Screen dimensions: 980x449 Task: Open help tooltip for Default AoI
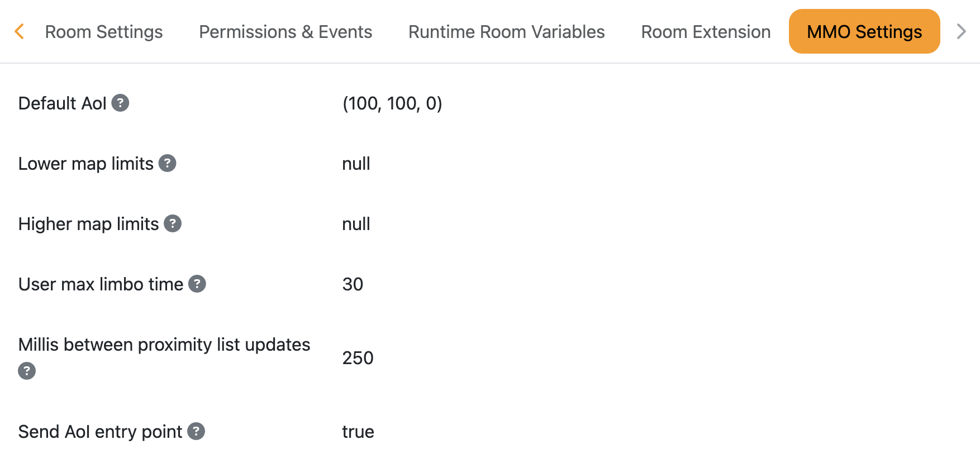coord(120,103)
